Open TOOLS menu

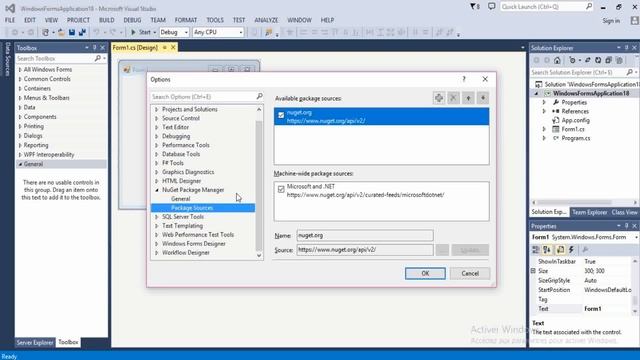215,20
